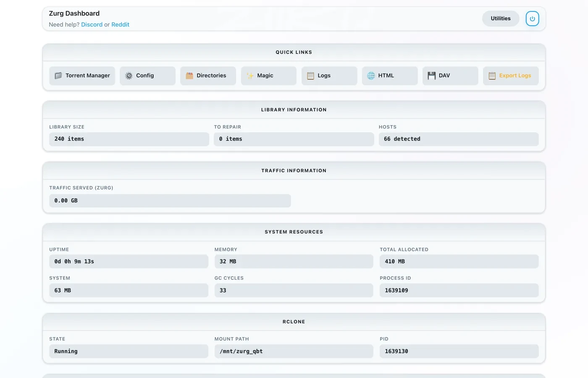Click the System Resources section header
The width and height of the screenshot is (588, 378).
pyautogui.click(x=294, y=232)
